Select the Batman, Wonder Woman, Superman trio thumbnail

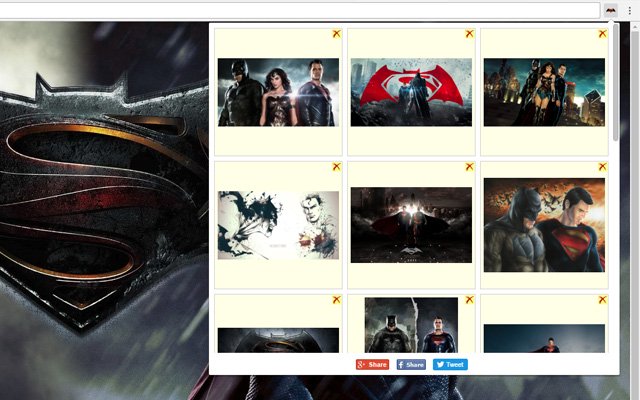click(x=278, y=92)
